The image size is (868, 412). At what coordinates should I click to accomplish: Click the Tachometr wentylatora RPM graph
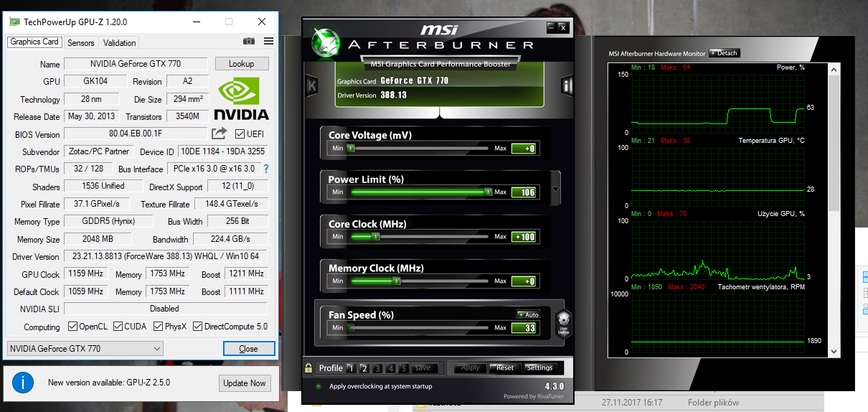coord(718,323)
